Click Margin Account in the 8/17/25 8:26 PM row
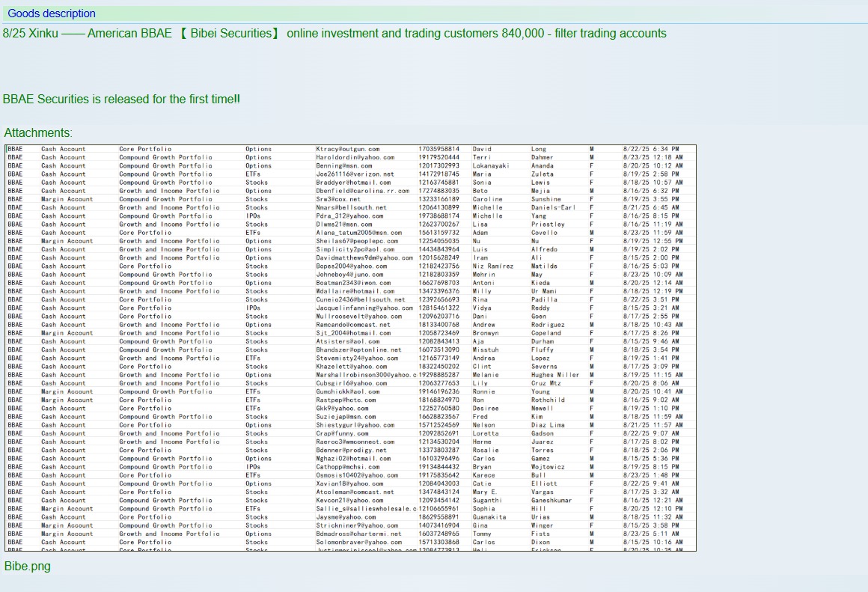This screenshot has width=868, height=592. coord(67,333)
